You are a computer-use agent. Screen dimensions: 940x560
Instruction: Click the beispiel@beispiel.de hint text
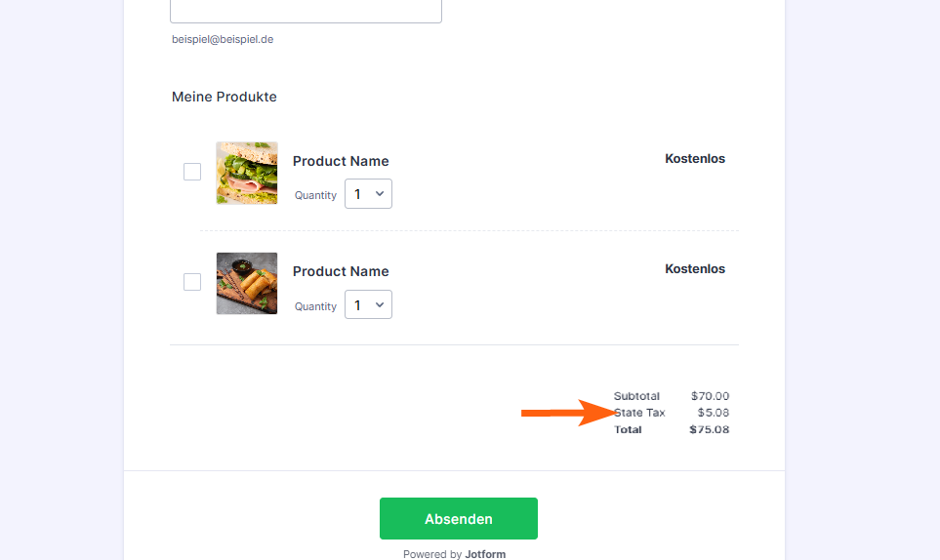tap(223, 40)
